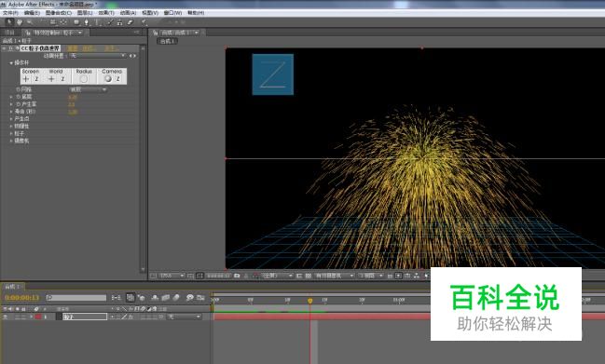Select the Eraser tool
Screen dimensions: 605x364
point(131,22)
